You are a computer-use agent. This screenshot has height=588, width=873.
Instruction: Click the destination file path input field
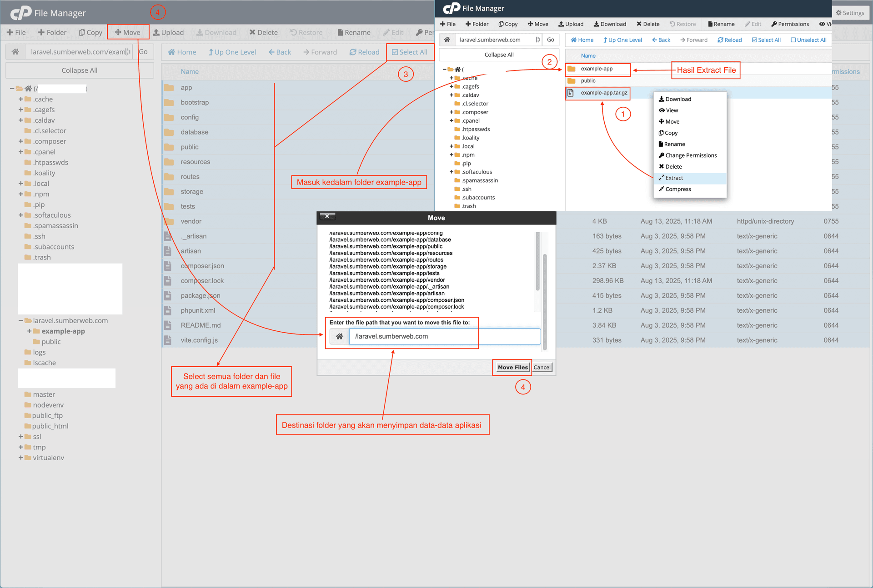pyautogui.click(x=444, y=337)
